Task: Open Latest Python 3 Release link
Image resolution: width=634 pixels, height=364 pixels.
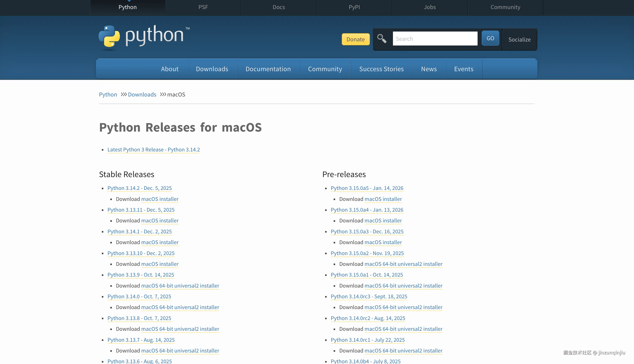Action: pyautogui.click(x=153, y=150)
